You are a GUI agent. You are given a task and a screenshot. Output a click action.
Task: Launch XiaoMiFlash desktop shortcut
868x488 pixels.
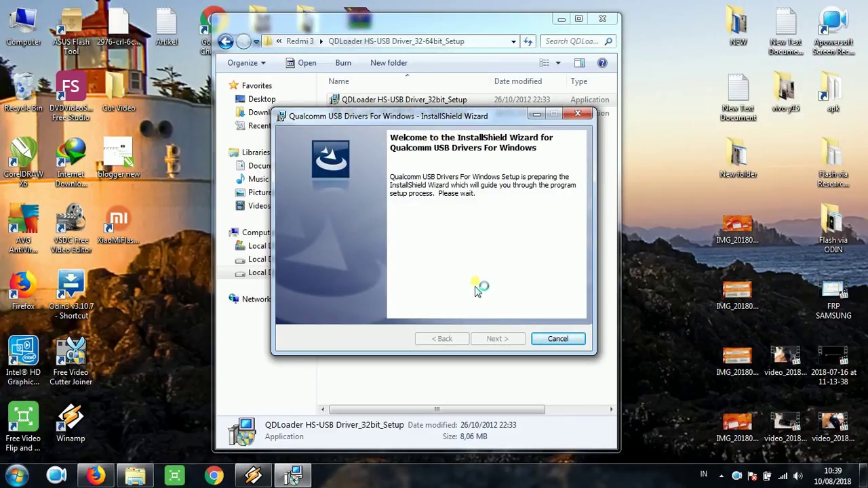click(118, 225)
